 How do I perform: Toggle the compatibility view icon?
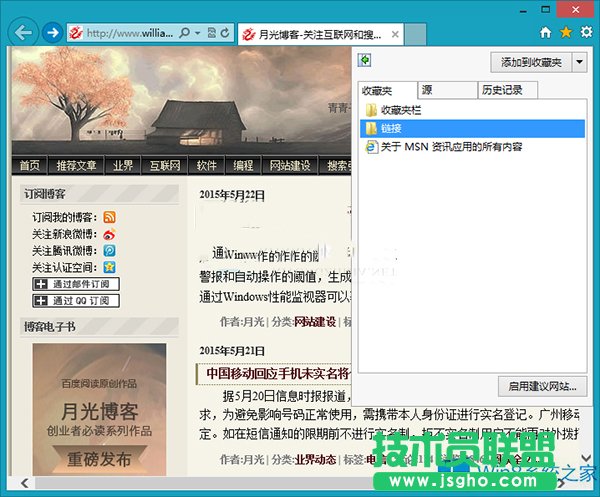(211, 33)
